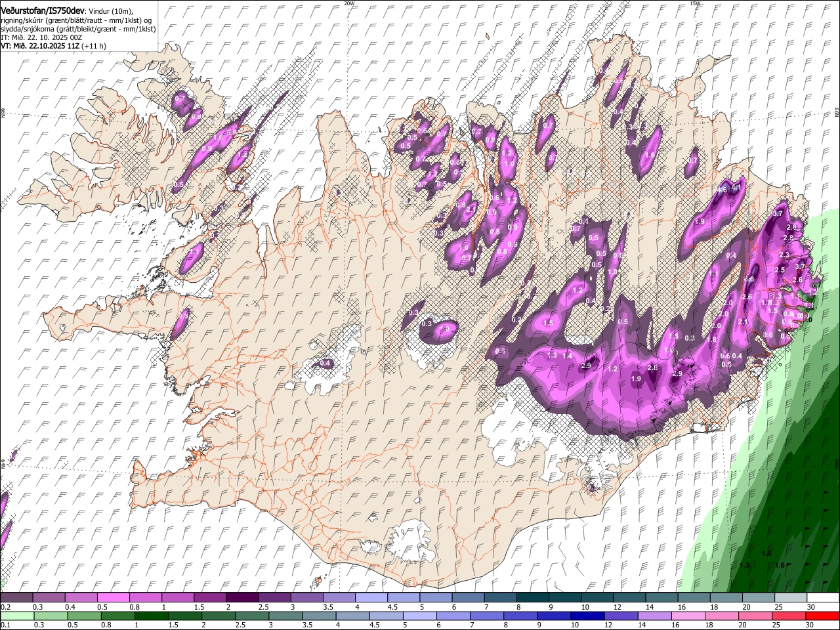Click the 15W longitude label
Viewport: 840px width, 630px height.
coord(695,3)
